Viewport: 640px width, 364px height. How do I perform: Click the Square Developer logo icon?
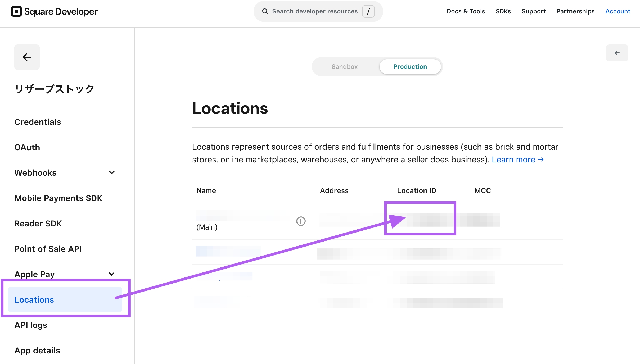coord(16,11)
